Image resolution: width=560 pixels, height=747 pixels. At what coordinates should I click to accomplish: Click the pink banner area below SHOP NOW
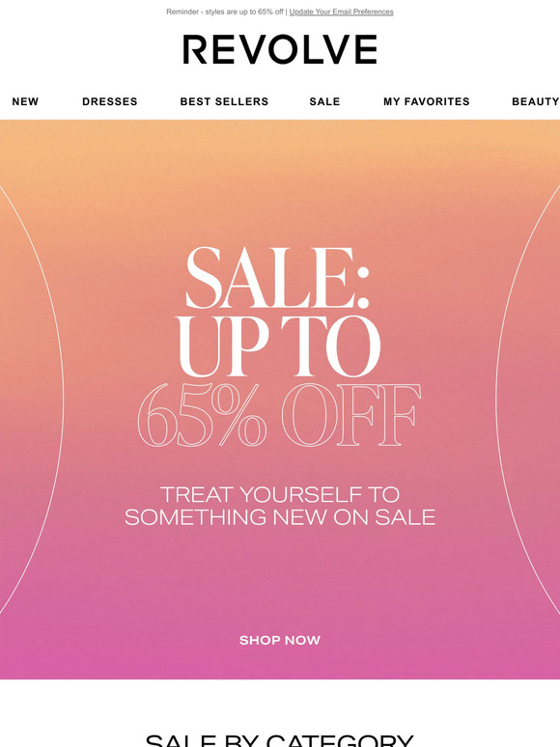coord(280,665)
